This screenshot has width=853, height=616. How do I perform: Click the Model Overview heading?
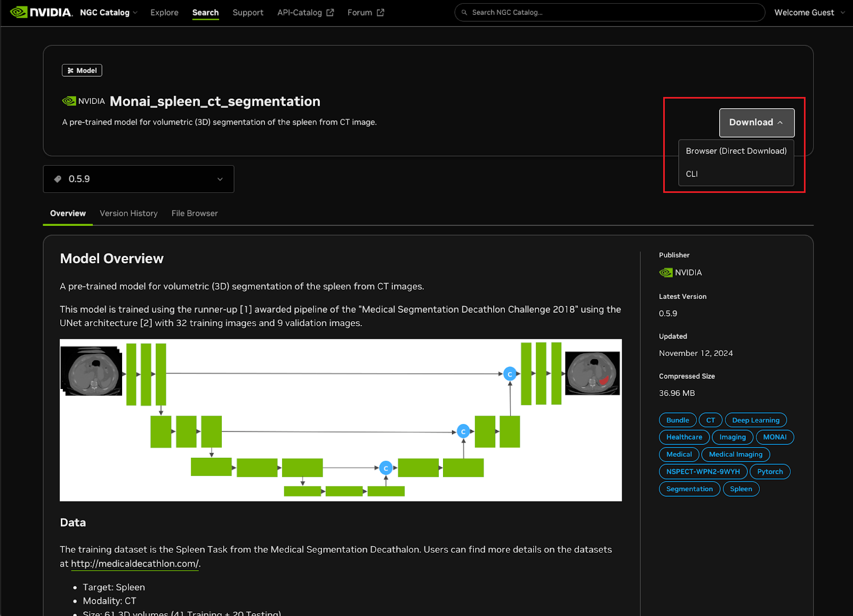pyautogui.click(x=111, y=258)
